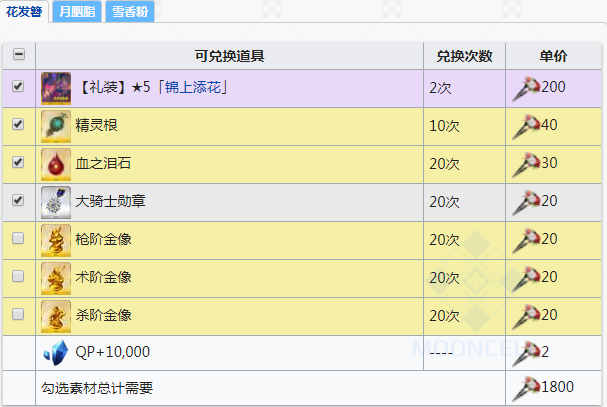Click the 血之泪石 item name

coord(103,163)
